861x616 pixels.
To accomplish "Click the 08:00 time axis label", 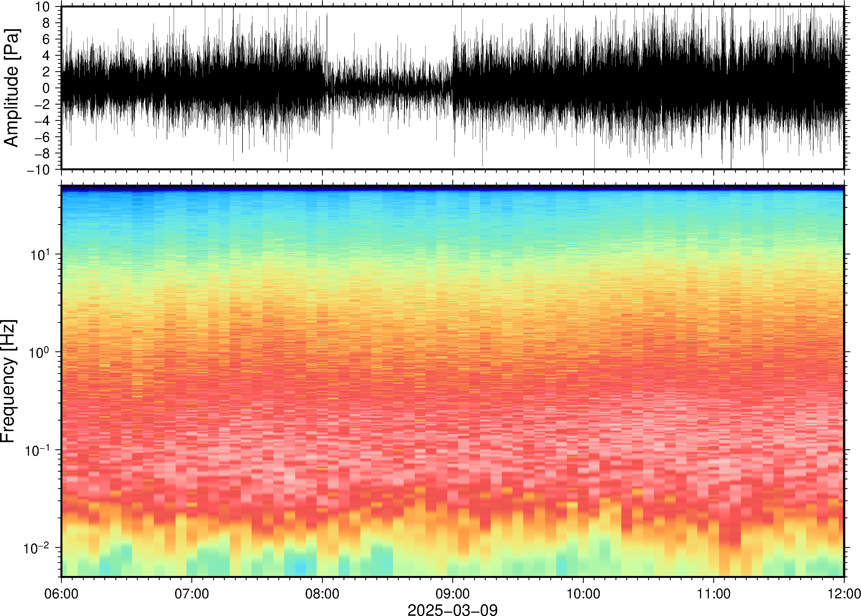I will [x=322, y=593].
